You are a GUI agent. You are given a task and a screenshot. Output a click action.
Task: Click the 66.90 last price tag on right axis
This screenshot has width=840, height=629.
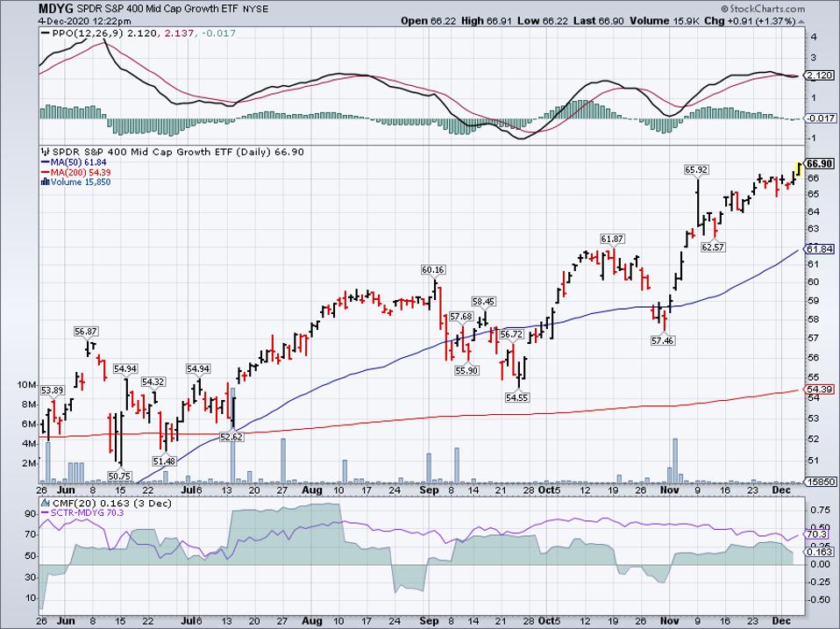click(x=820, y=163)
